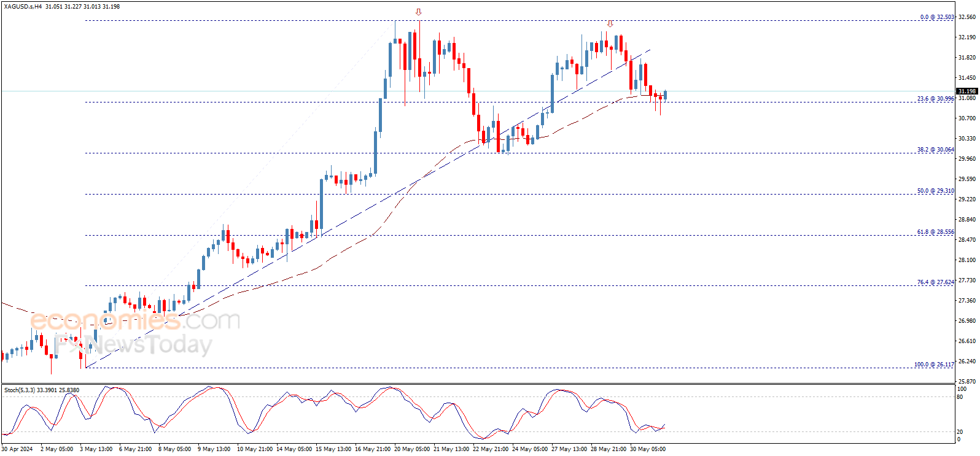Select the 50.0 @ 29.310 Fibonacci level label
Screen dimensions: 980x456
point(935,191)
